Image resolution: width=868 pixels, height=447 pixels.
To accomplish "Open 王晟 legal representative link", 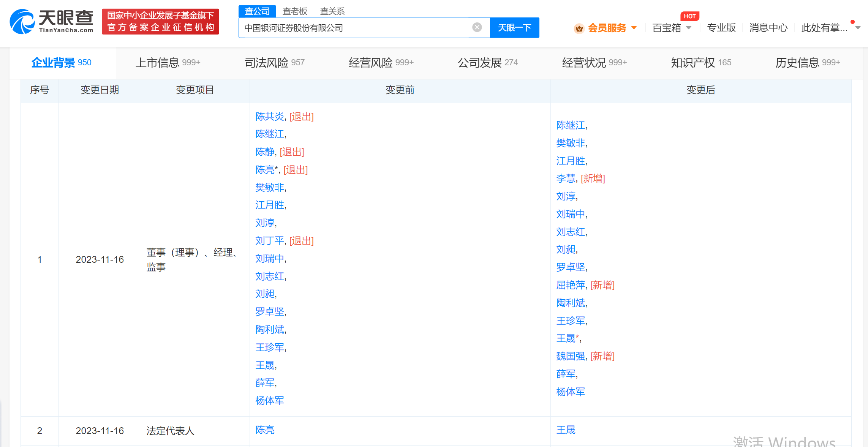I will pos(566,430).
